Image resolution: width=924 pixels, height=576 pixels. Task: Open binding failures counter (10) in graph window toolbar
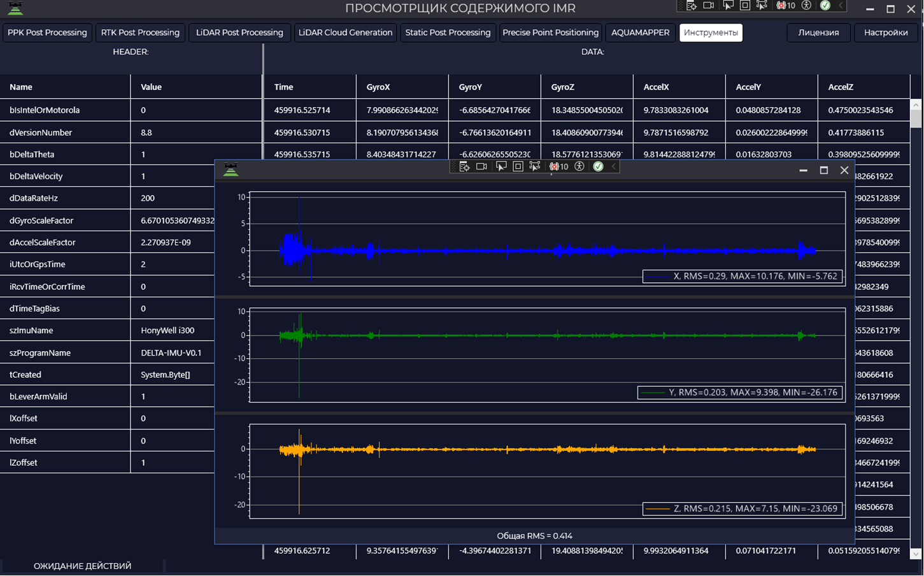pos(559,166)
